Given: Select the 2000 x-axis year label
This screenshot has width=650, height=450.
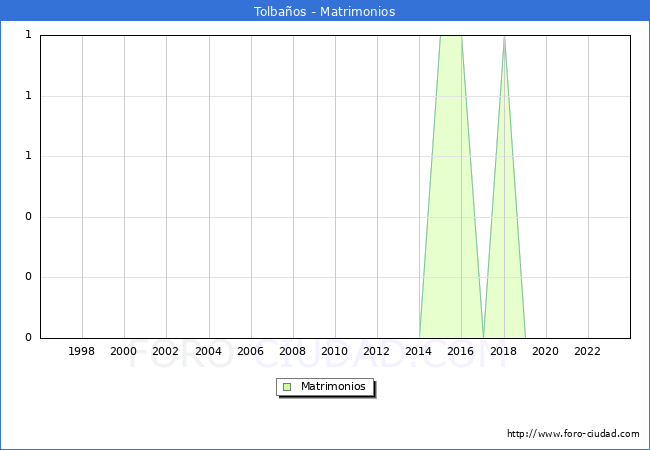Looking at the screenshot, I should [124, 352].
